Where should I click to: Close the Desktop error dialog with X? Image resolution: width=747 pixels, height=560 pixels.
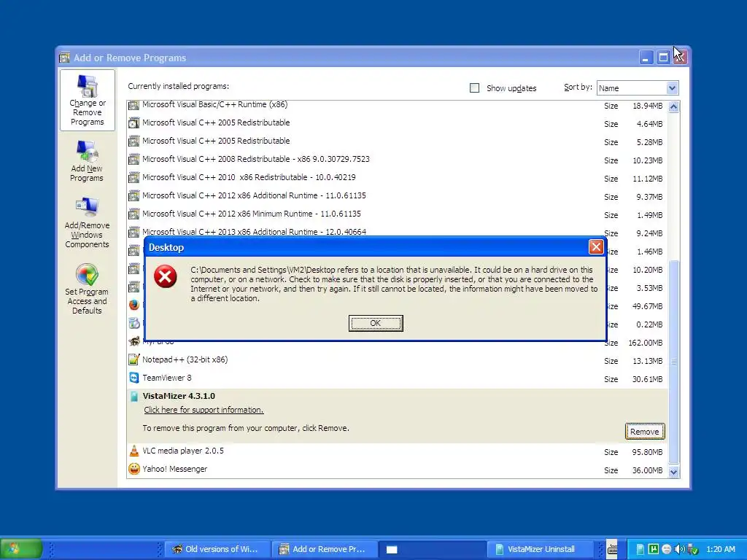coord(595,246)
